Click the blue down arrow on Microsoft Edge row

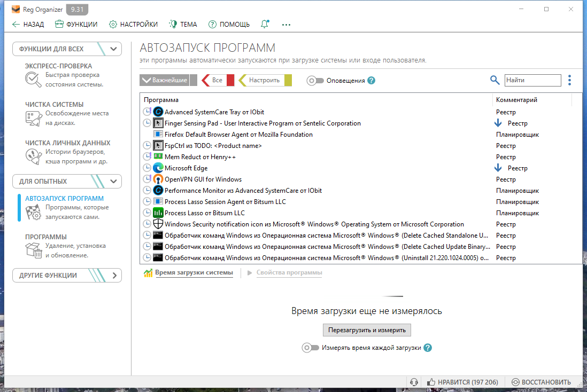coord(498,168)
